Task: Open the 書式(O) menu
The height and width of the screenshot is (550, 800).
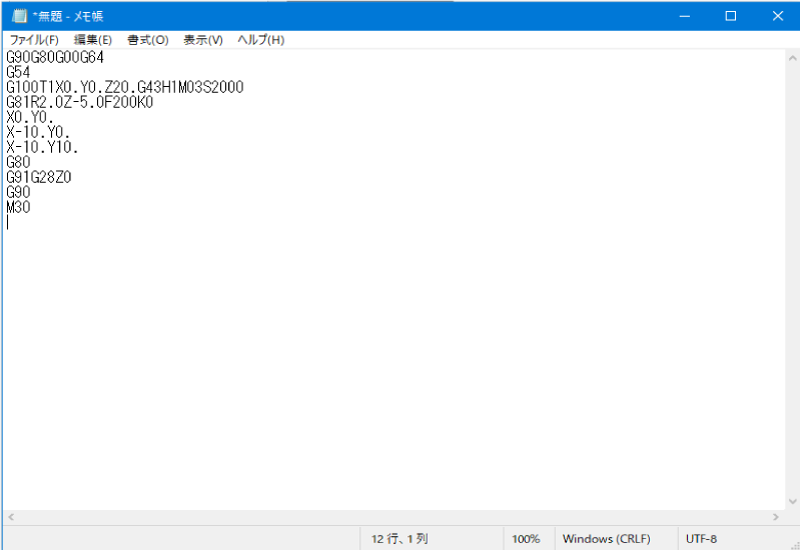Action: click(x=147, y=40)
